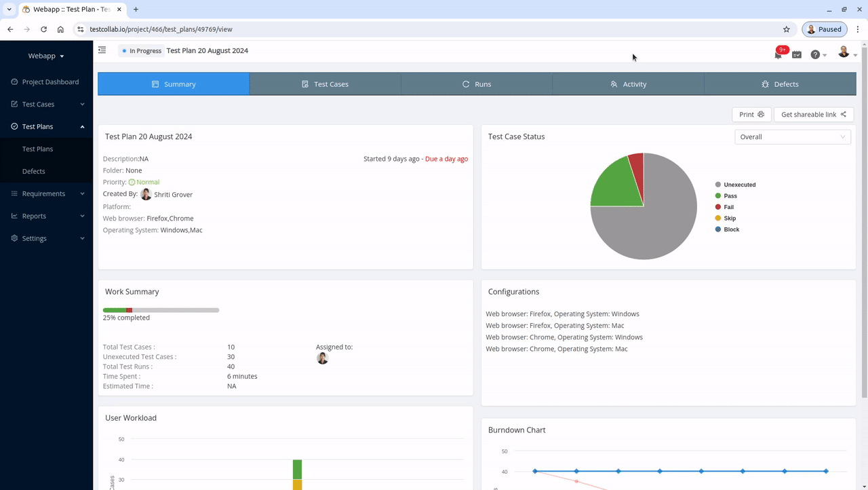The image size is (868, 490).
Task: Toggle the Block legend item
Action: (728, 229)
